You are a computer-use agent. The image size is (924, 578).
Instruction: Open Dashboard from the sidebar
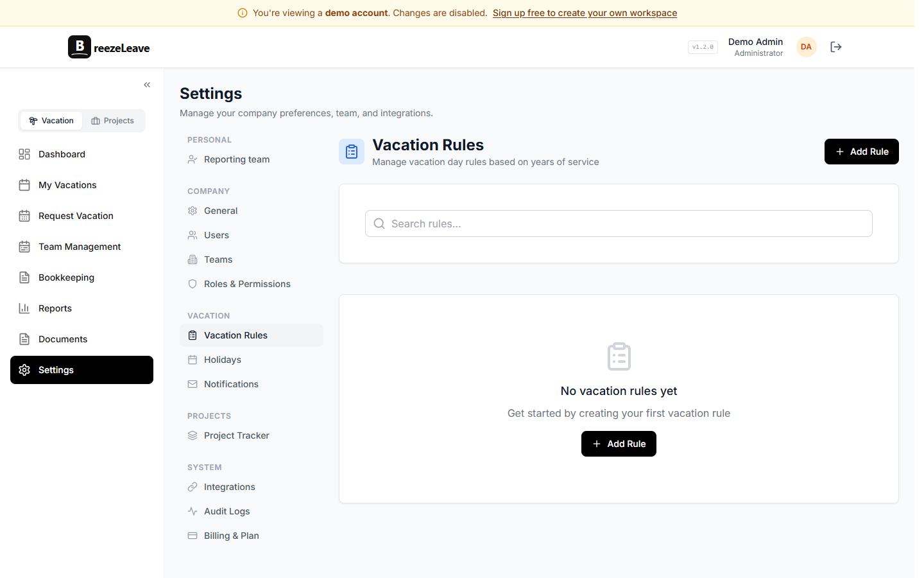[81, 154]
